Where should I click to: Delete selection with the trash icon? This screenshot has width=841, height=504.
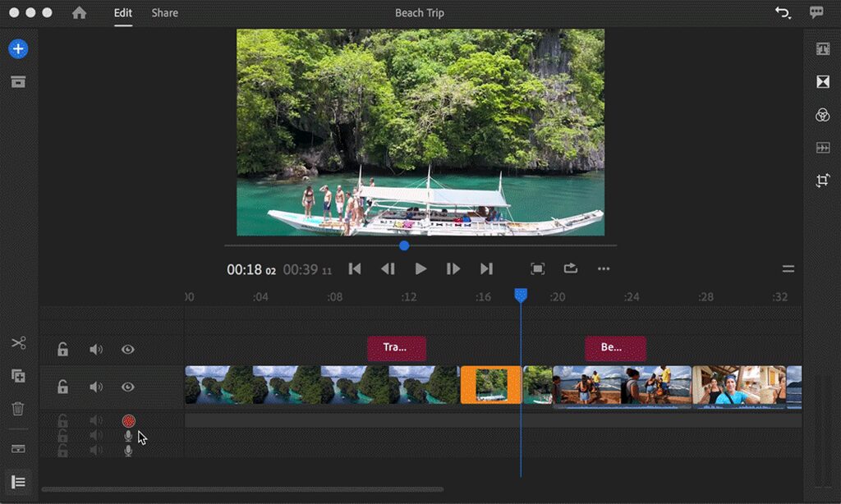click(18, 408)
